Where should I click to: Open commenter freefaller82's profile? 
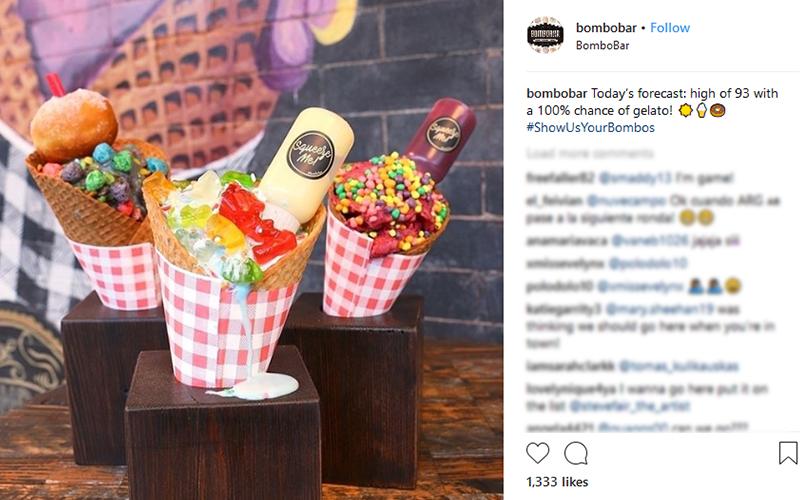(x=560, y=178)
